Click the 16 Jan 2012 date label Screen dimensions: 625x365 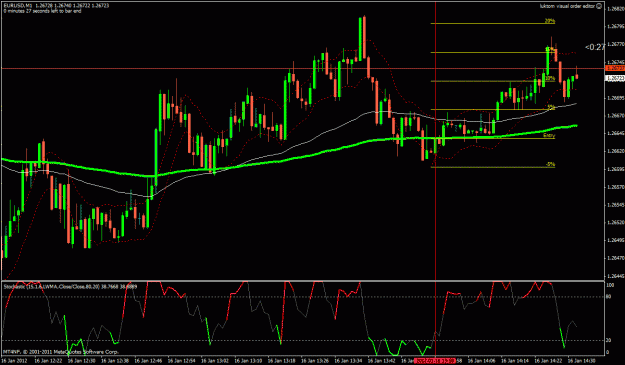tap(15, 361)
